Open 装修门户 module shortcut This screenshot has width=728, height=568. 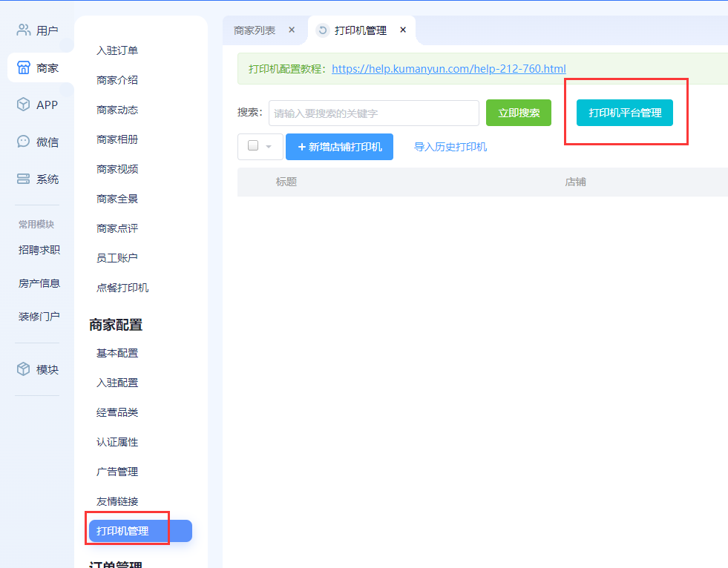click(39, 317)
